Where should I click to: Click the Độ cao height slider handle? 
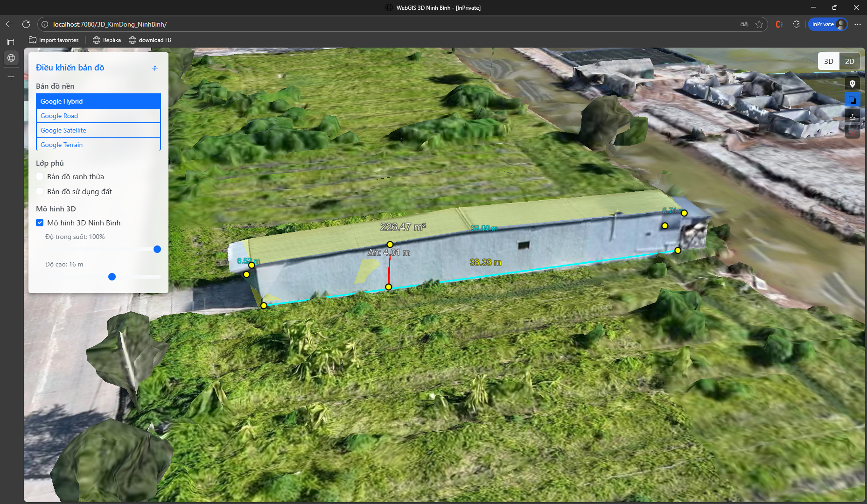(112, 277)
